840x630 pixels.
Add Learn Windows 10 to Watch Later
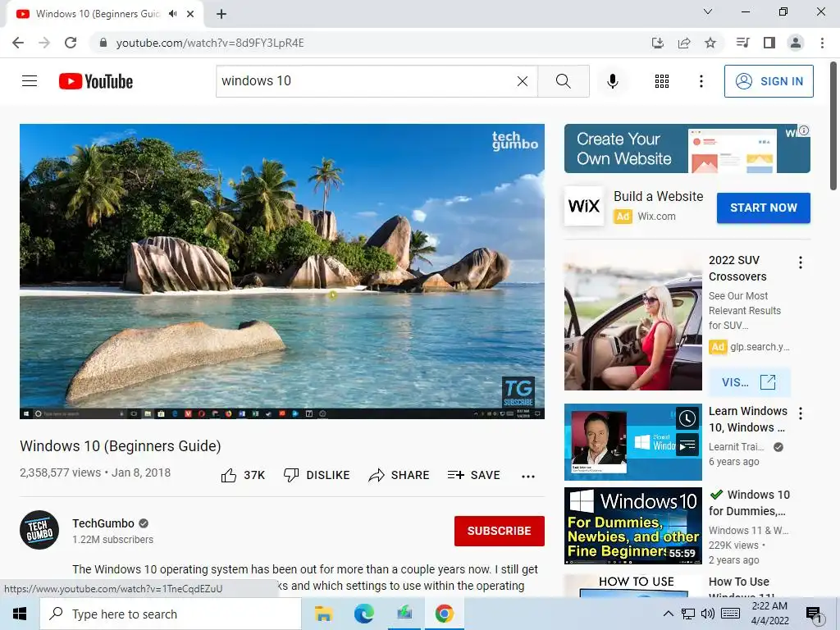point(687,418)
